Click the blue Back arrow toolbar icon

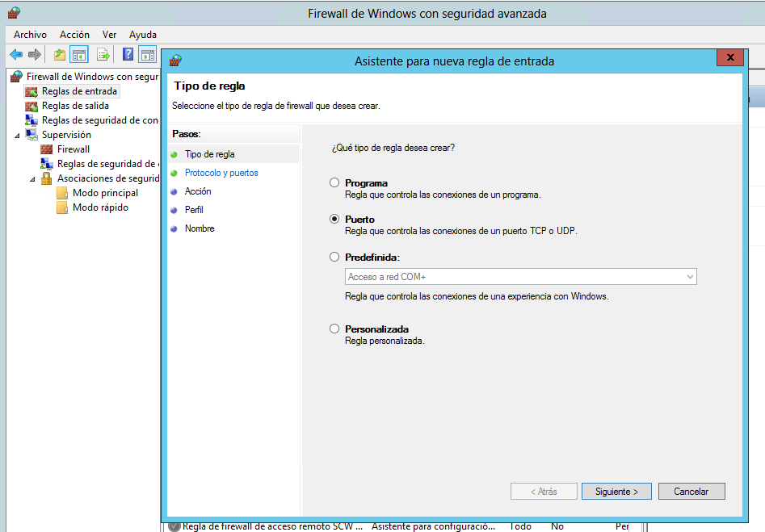pyautogui.click(x=16, y=55)
